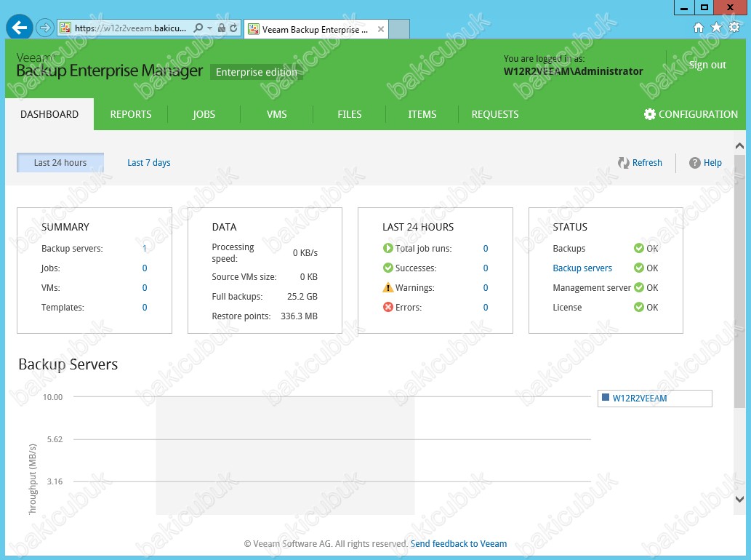This screenshot has width=751, height=560.
Task: Click the Successes count value
Action: [486, 268]
